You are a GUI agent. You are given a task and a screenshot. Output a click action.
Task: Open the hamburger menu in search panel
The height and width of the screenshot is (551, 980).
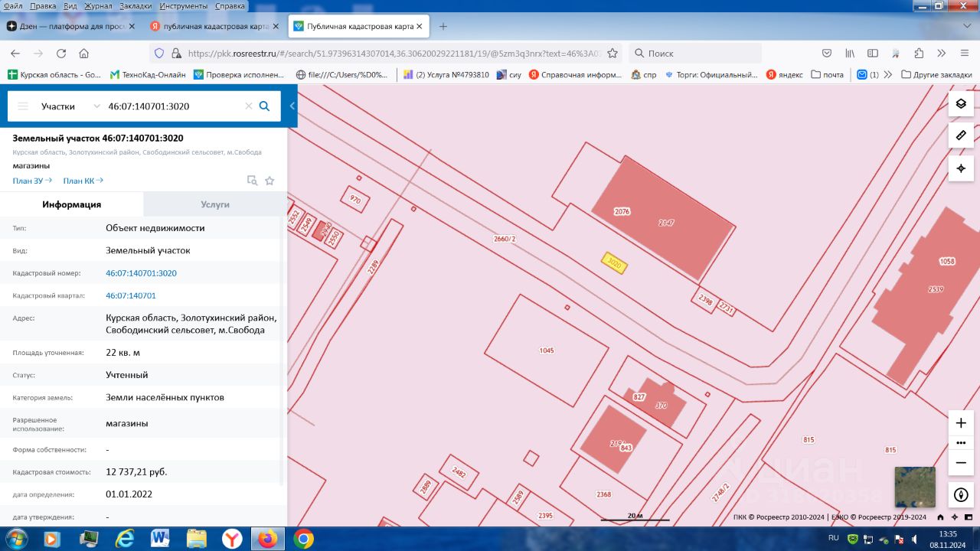(x=23, y=106)
